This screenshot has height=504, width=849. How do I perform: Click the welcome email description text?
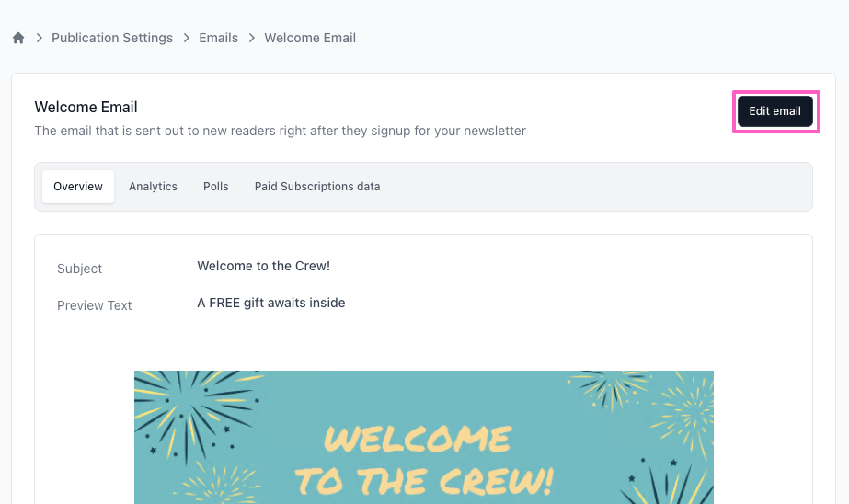tap(280, 131)
